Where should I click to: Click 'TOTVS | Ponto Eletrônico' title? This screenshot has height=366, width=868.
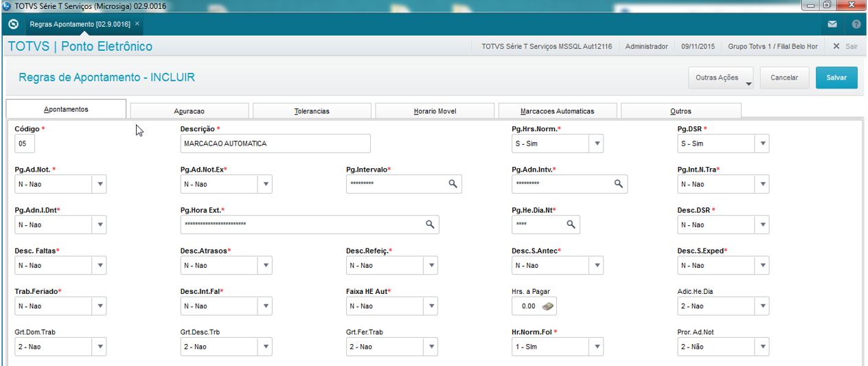coord(80,47)
